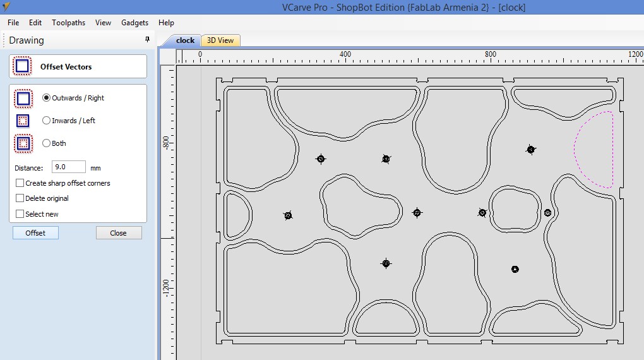Open the Gadgets menu

tap(134, 23)
